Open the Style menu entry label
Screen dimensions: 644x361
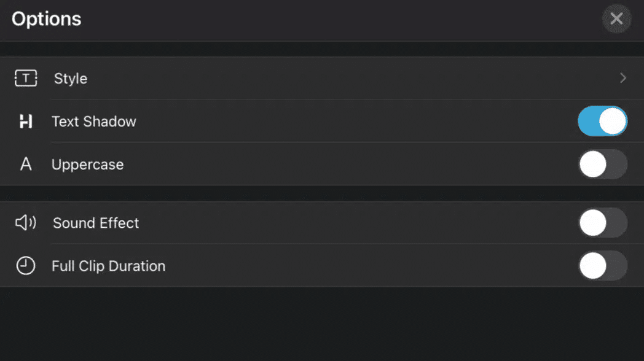point(71,79)
